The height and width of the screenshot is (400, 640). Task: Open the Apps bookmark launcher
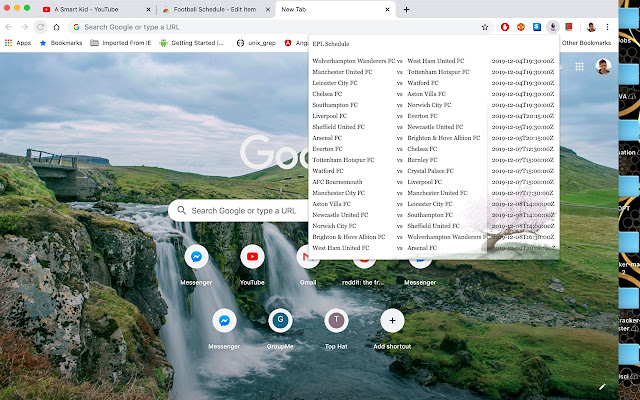(x=17, y=43)
